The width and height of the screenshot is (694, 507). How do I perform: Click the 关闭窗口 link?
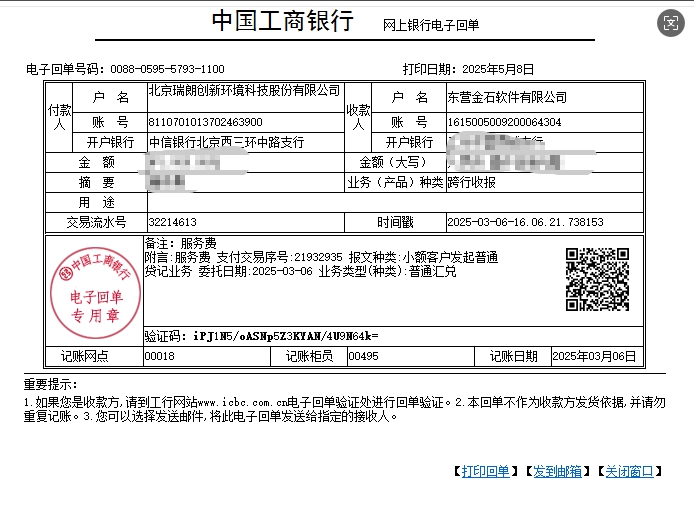(629, 472)
